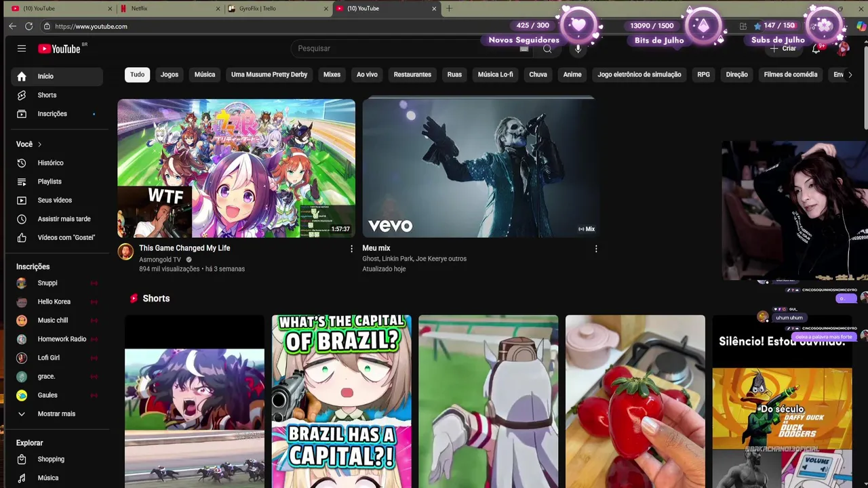
Task: Open on-screen keyboard icon in search
Action: coord(524,49)
